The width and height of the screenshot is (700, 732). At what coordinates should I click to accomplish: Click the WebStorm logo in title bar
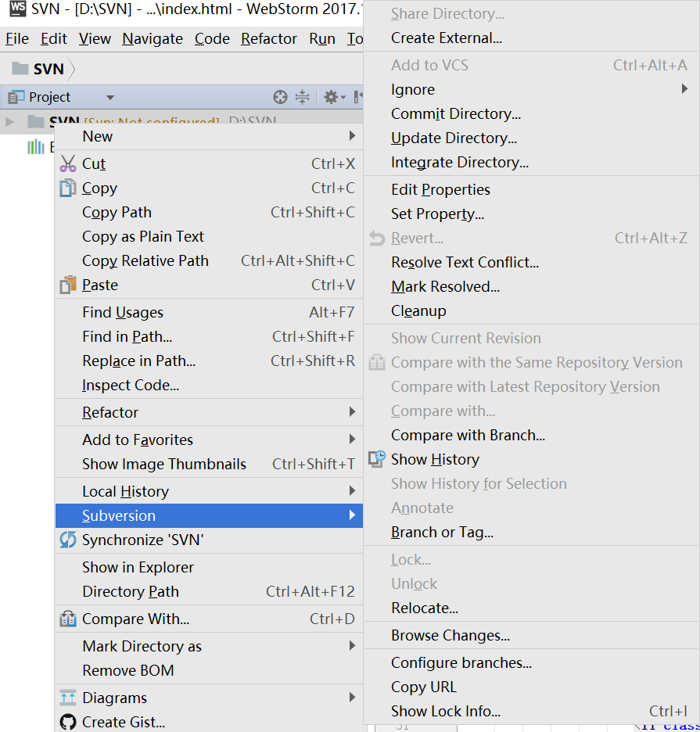tap(18, 9)
